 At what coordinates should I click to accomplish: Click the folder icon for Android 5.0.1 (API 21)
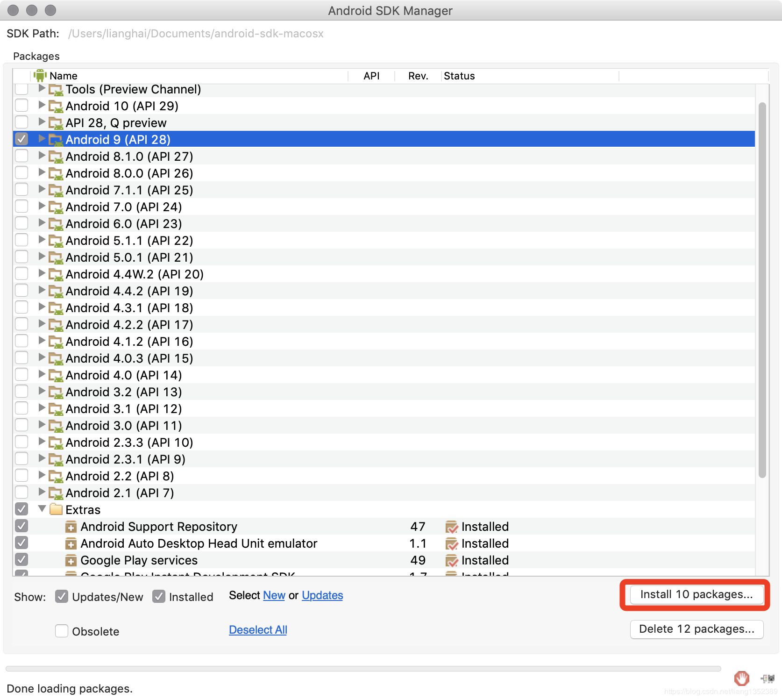point(56,258)
